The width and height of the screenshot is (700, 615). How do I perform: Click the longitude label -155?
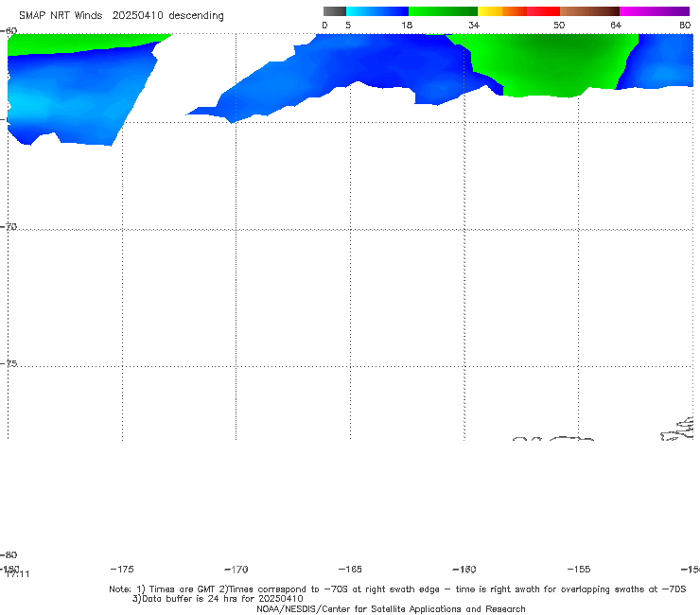[x=579, y=569]
